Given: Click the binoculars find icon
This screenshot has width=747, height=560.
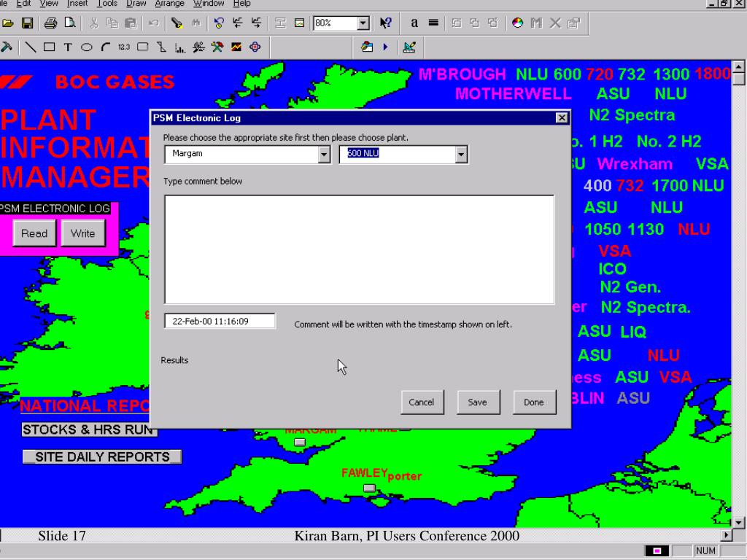Looking at the screenshot, I should [x=196, y=23].
